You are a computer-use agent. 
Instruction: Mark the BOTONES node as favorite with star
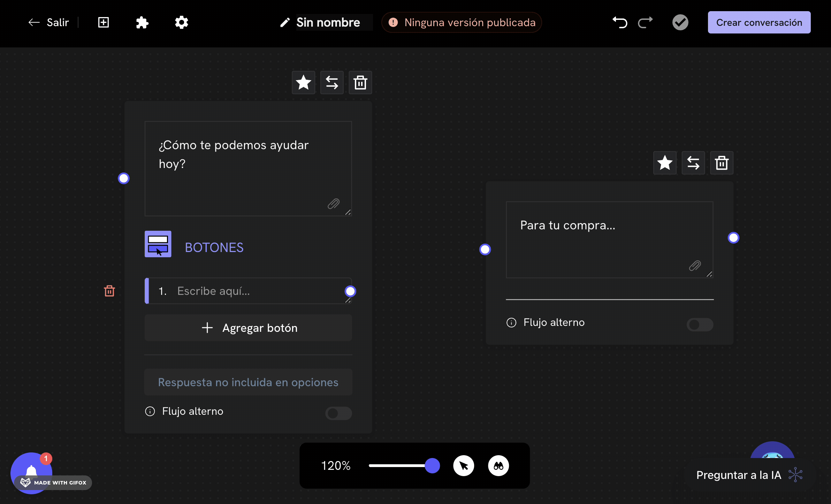click(303, 82)
